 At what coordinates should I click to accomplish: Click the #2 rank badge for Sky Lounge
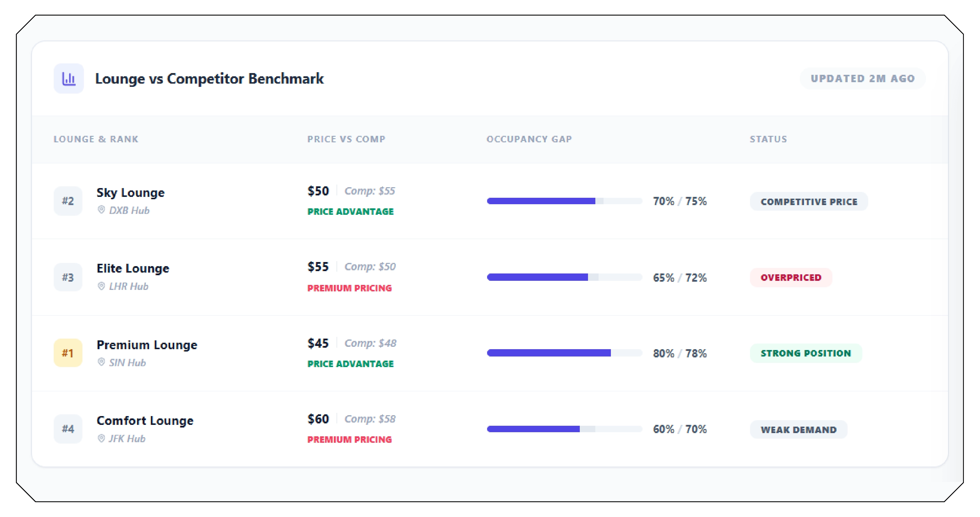pyautogui.click(x=68, y=201)
